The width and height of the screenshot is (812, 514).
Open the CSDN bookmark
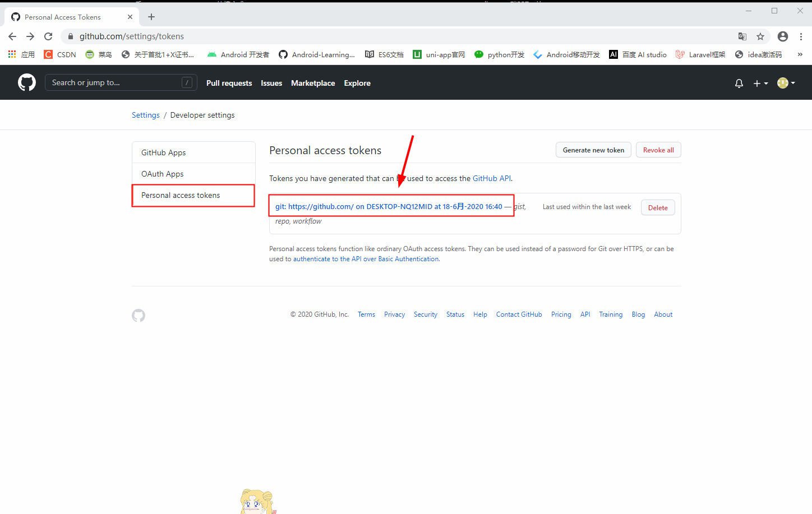(x=60, y=54)
